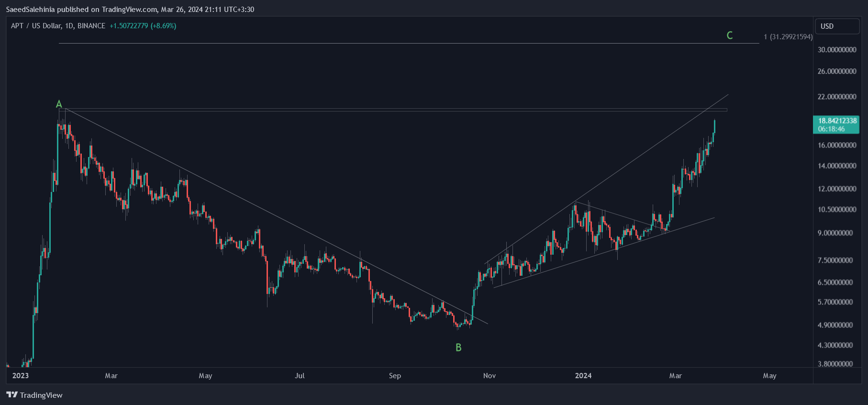The image size is (868, 405).
Task: Click the TradingView logo
Action: pos(34,395)
